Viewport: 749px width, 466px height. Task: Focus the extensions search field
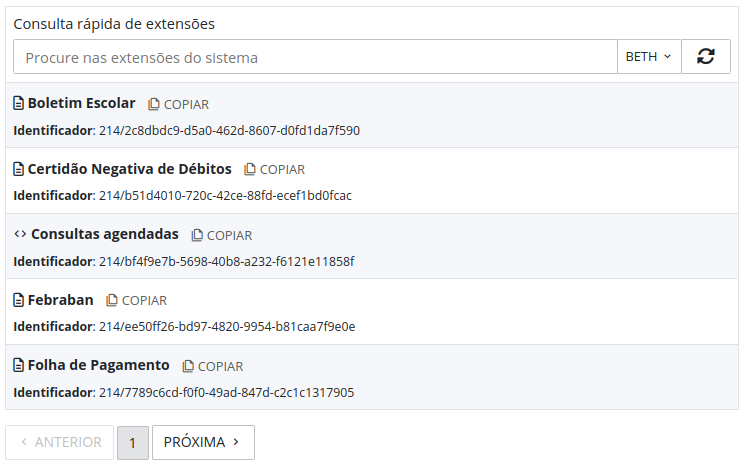click(x=315, y=57)
